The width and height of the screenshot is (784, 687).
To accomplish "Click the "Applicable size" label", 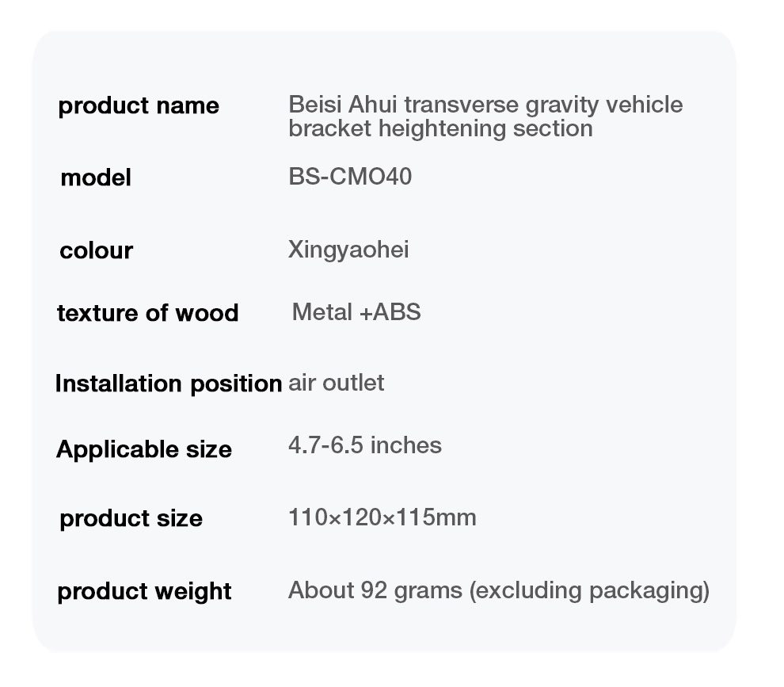I will click(144, 449).
